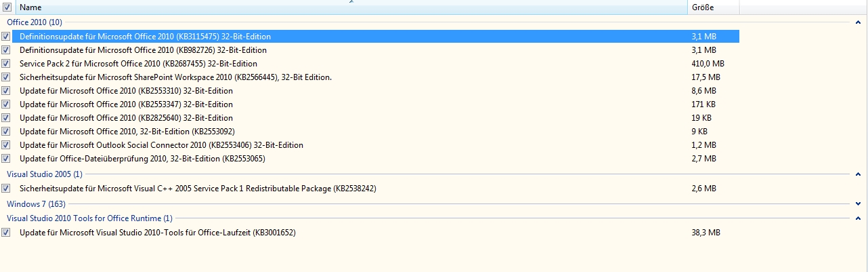This screenshot has width=868, height=272.
Task: Collapse the Office 2010 (10) group arrow
Action: (858, 22)
